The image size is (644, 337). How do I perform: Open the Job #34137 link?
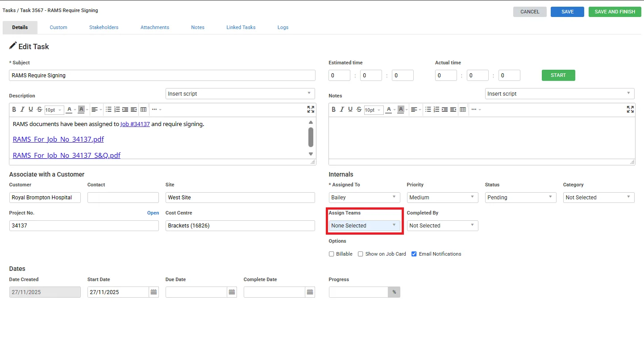click(x=135, y=124)
